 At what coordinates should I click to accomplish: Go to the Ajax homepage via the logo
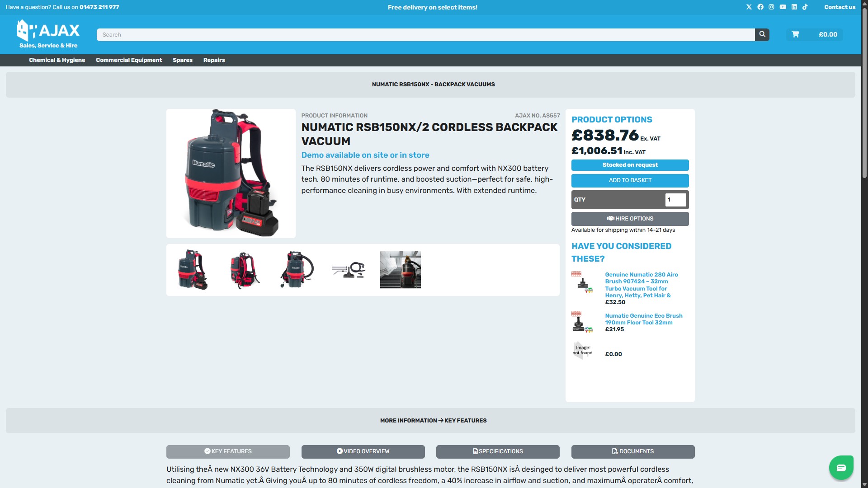point(48,34)
